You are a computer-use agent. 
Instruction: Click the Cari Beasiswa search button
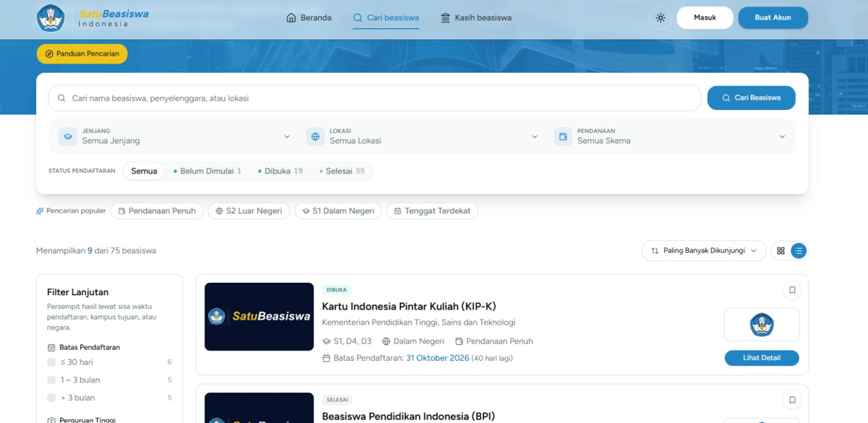[x=751, y=98]
